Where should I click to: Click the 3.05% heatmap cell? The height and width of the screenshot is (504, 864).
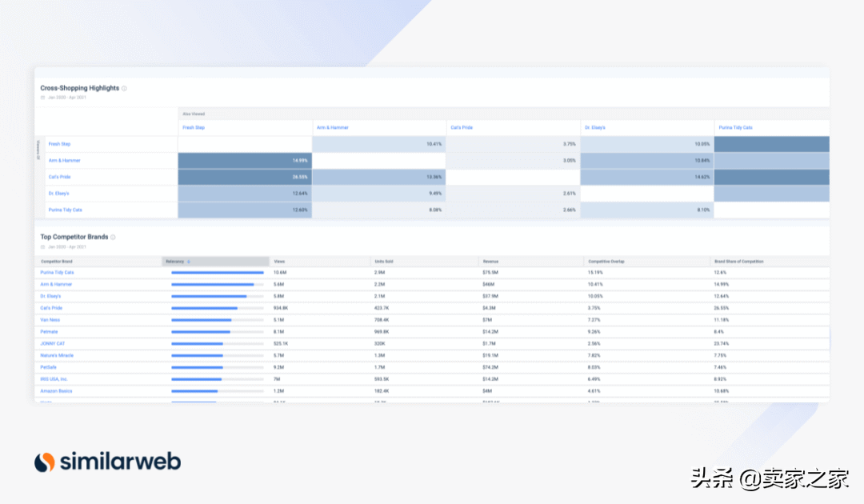513,161
